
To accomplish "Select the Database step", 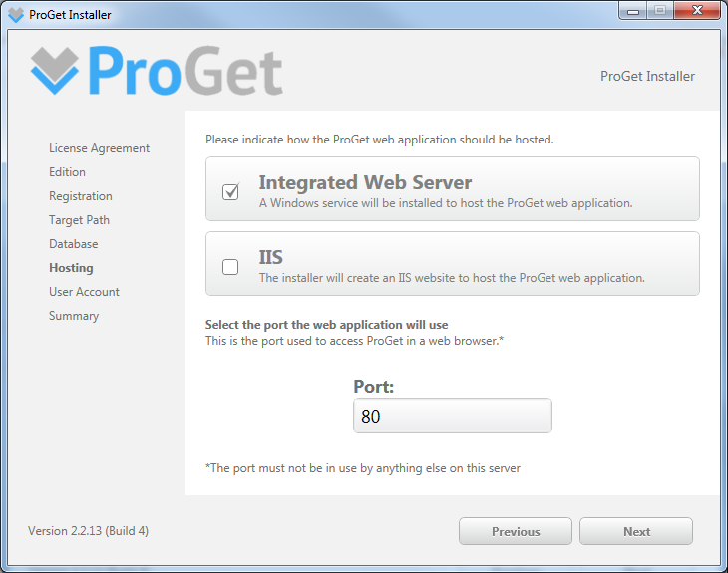I will tap(74, 244).
